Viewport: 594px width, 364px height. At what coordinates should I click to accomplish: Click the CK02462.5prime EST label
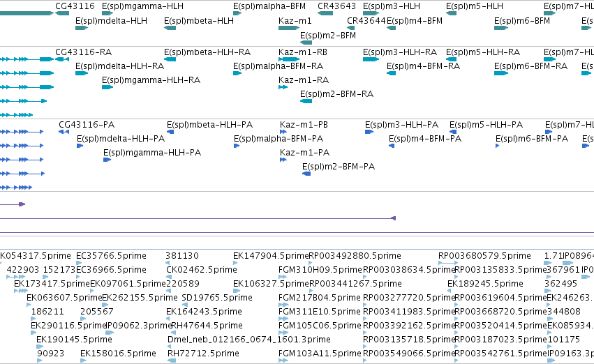[x=202, y=270]
